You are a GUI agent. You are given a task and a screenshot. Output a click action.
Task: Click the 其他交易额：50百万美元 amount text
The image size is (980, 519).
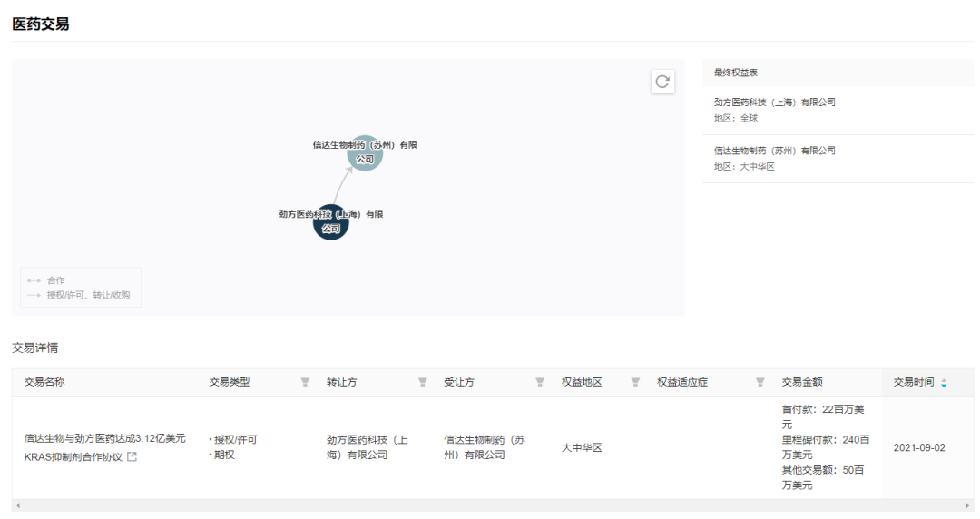click(x=822, y=477)
